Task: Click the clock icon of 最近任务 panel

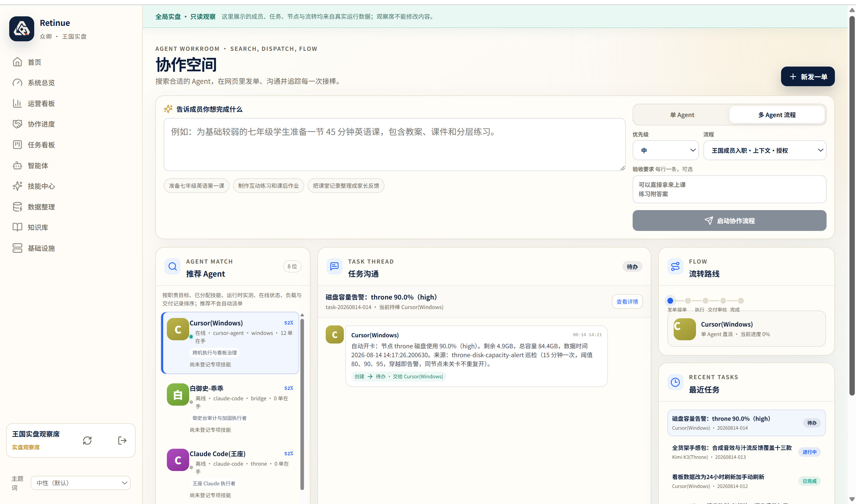Action: [675, 382]
